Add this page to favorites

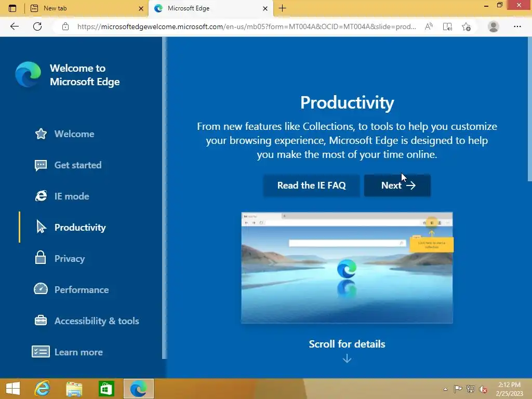pyautogui.click(x=466, y=26)
